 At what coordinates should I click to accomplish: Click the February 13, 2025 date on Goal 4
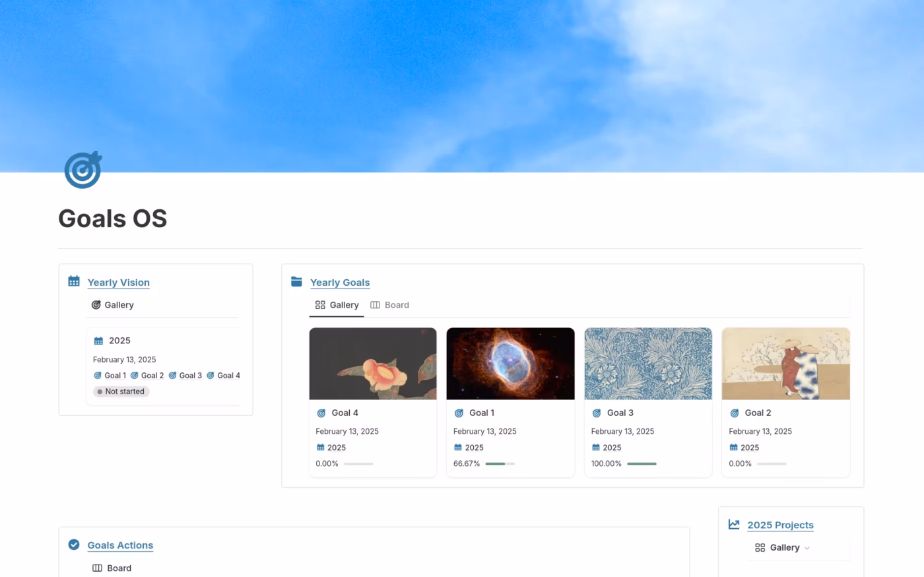tap(347, 431)
